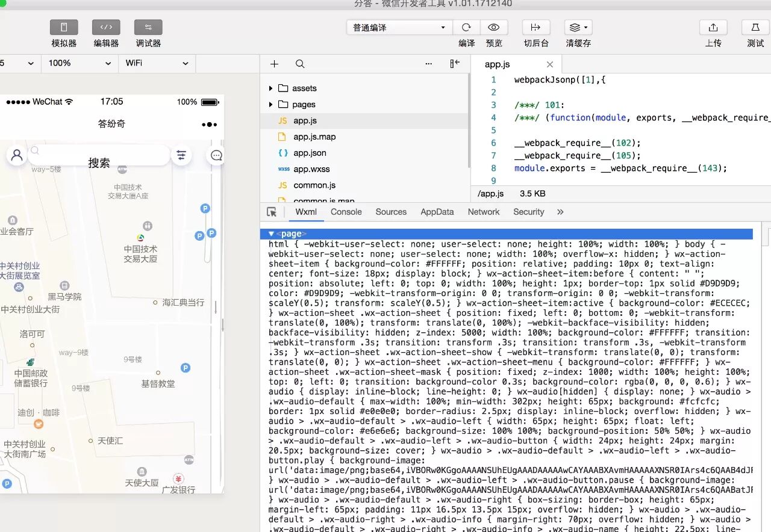771x532 pixels.
Task: Open the compile mode dropdown
Action: (x=399, y=28)
